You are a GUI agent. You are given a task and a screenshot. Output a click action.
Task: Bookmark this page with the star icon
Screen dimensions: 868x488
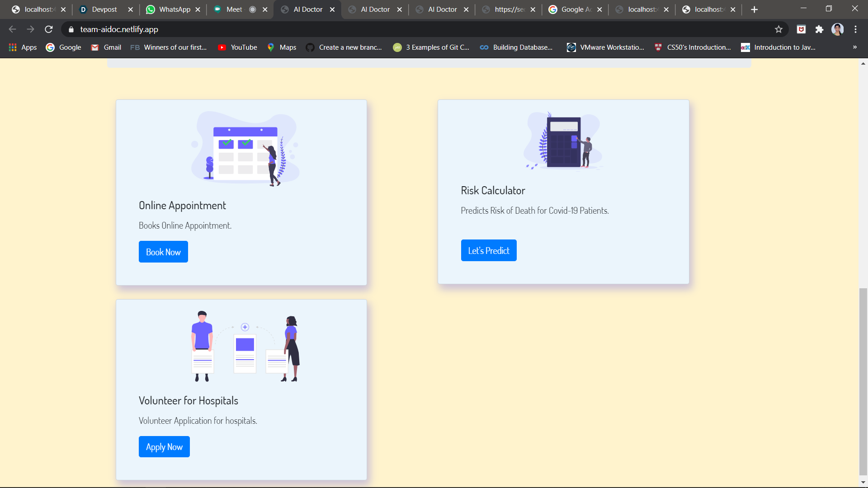click(x=778, y=29)
